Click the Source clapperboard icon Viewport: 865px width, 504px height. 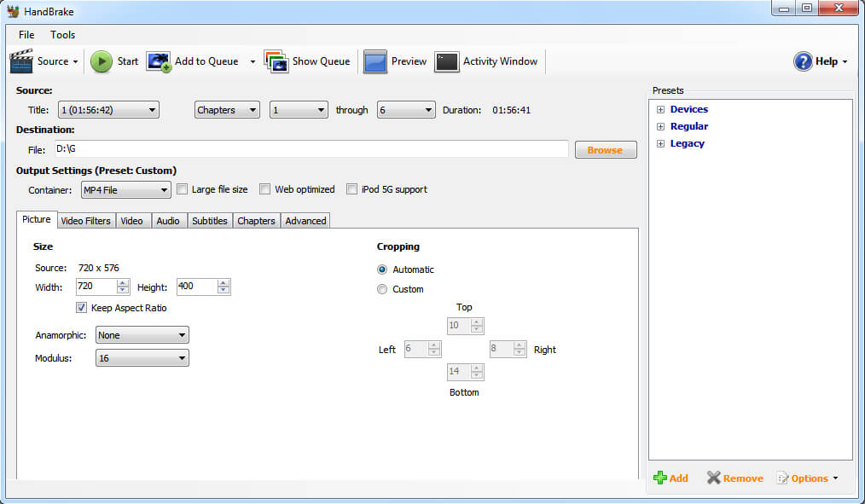click(x=21, y=61)
